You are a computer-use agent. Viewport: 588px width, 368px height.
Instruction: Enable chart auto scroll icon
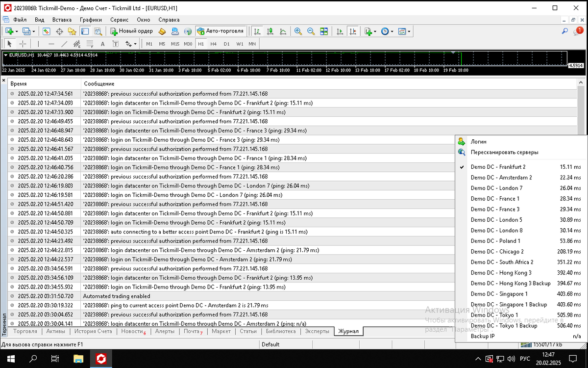tap(340, 31)
